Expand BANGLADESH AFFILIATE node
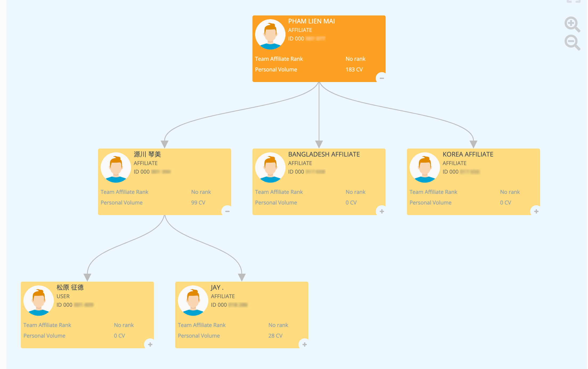The width and height of the screenshot is (588, 369). pyautogui.click(x=382, y=211)
